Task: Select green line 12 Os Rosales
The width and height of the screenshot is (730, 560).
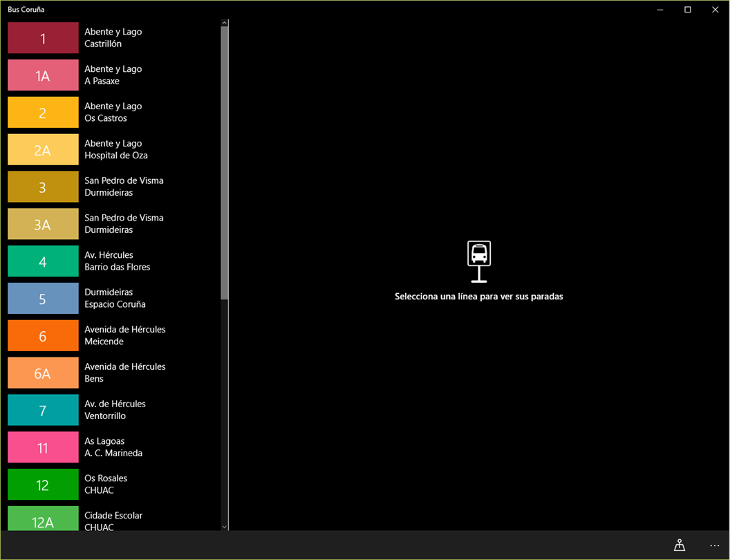Action: (43, 485)
